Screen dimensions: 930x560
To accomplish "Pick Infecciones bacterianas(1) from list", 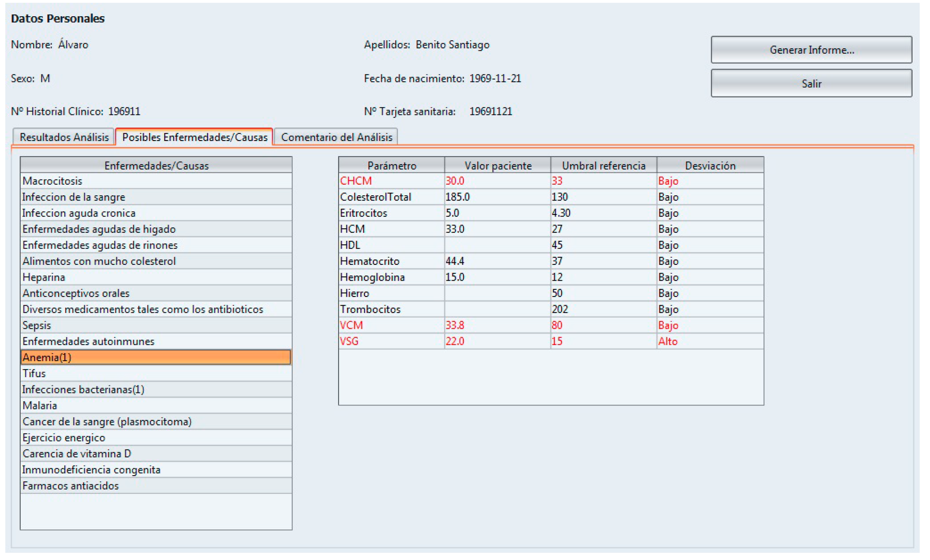I will 83,389.
